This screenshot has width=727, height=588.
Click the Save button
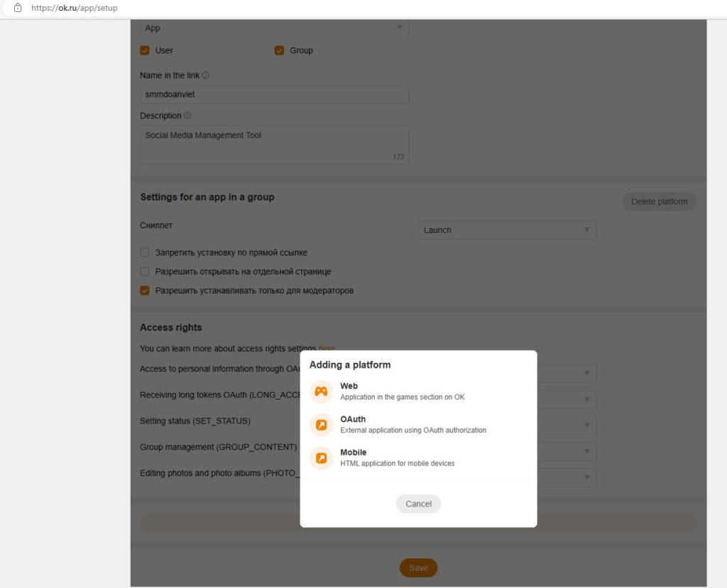[418, 567]
